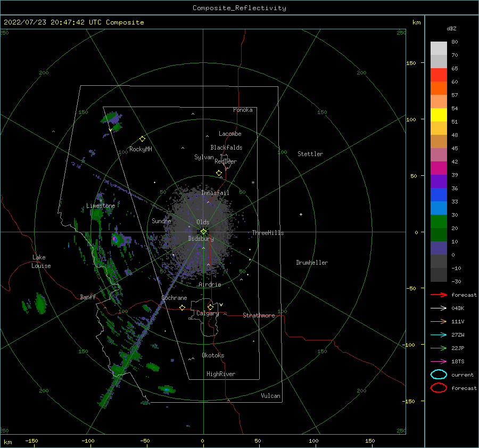This screenshot has height=448, width=479.
Task: Click the Vulcan town label
Action: point(271,396)
